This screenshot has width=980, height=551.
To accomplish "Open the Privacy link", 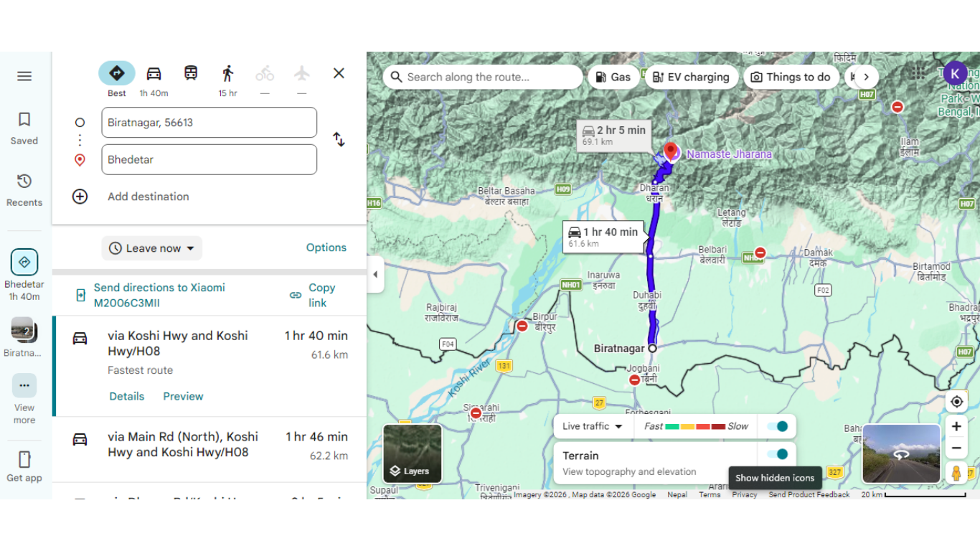I will 745,494.
